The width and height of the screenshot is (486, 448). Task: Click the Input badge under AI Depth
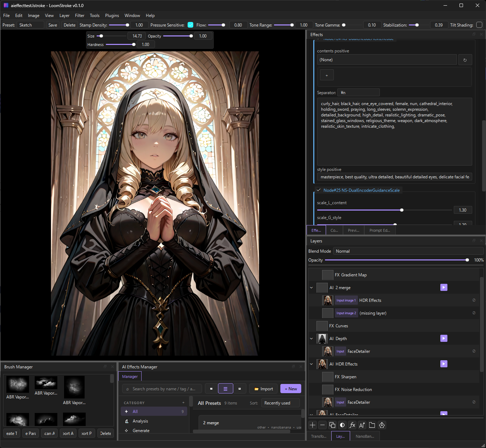click(x=341, y=351)
